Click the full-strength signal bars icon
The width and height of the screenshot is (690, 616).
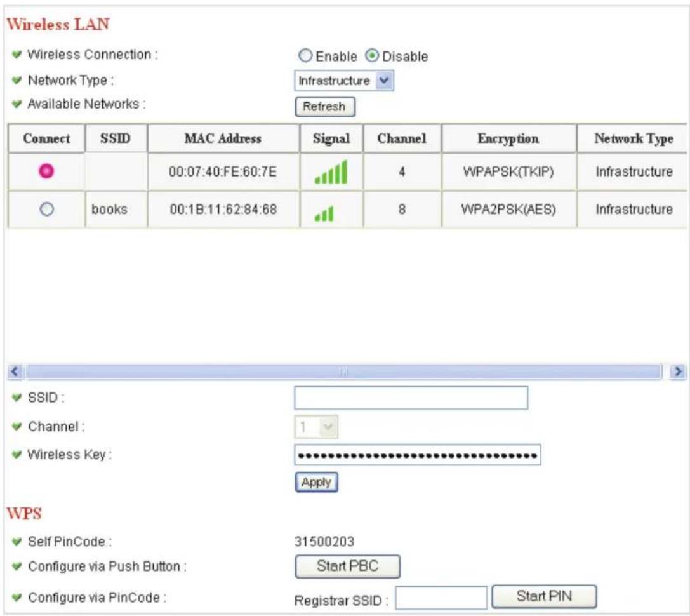tap(331, 171)
